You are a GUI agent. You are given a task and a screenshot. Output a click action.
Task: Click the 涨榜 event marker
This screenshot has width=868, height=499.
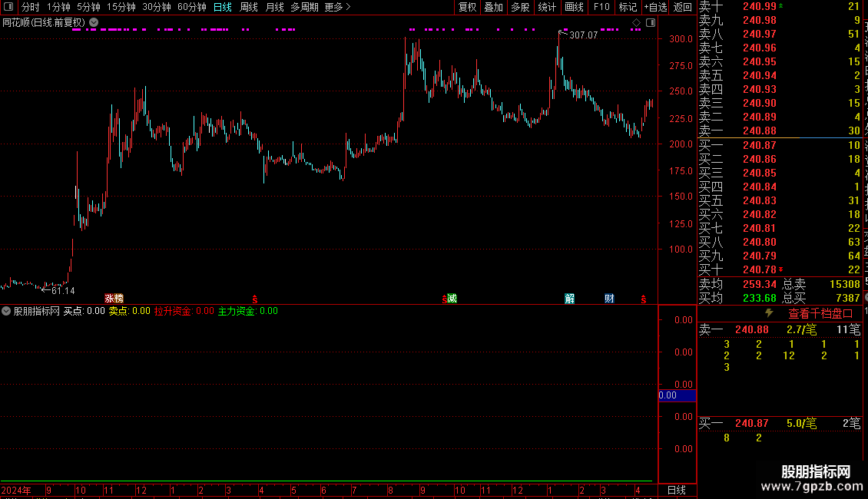tap(114, 299)
